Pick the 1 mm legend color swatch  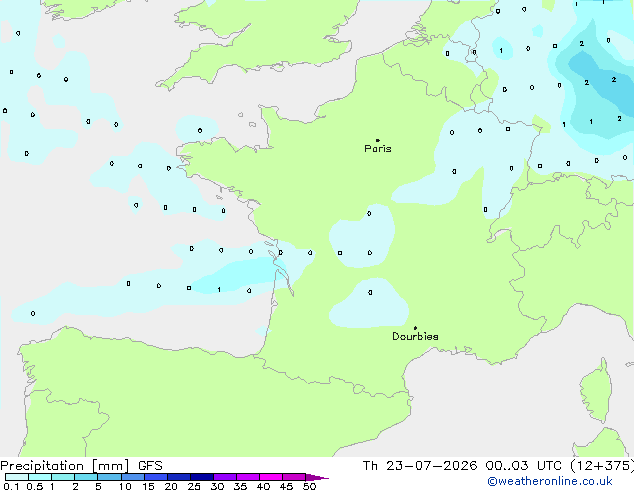click(x=63, y=477)
